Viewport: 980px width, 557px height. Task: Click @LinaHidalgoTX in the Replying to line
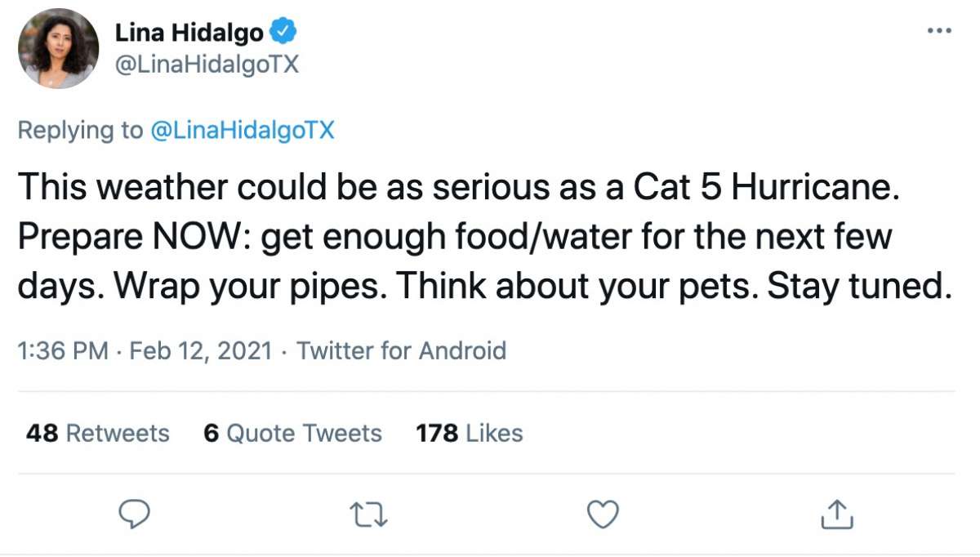click(x=243, y=131)
